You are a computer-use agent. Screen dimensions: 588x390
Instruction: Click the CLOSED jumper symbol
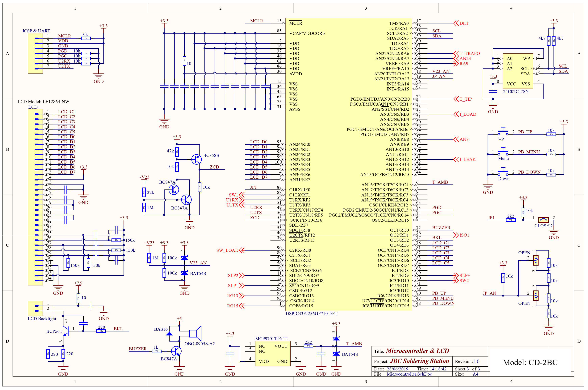543,220
